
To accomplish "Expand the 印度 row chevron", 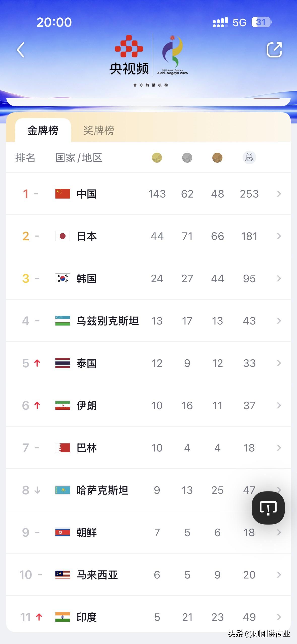I will [x=279, y=617].
